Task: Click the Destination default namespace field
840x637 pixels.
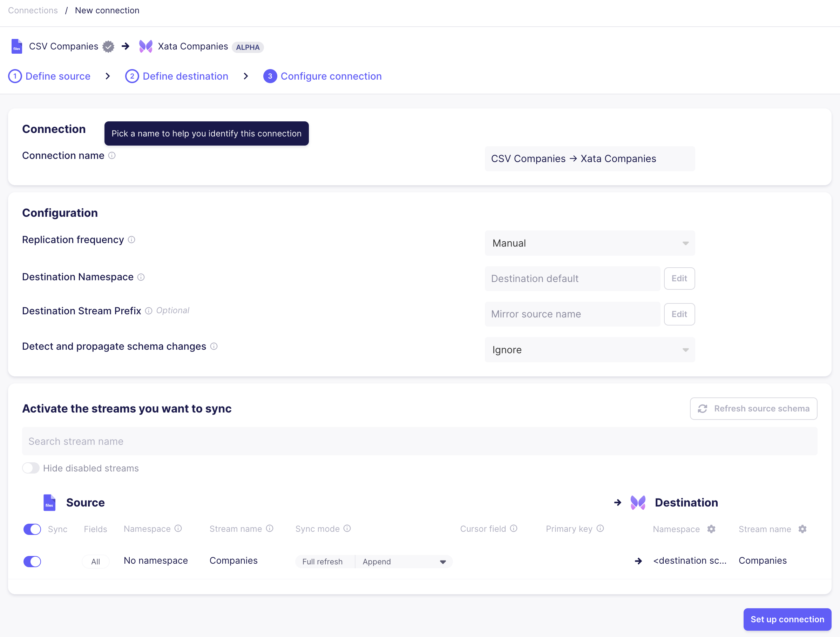Action: point(572,279)
